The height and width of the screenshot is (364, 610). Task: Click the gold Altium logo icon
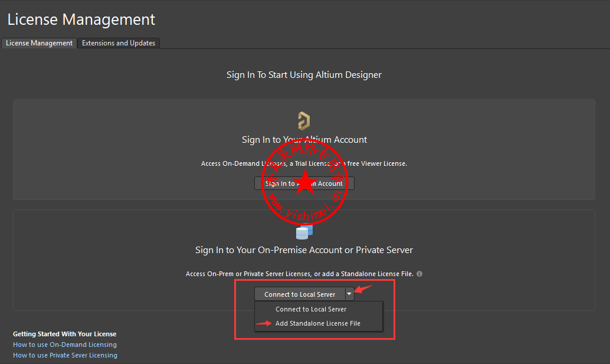click(x=304, y=120)
